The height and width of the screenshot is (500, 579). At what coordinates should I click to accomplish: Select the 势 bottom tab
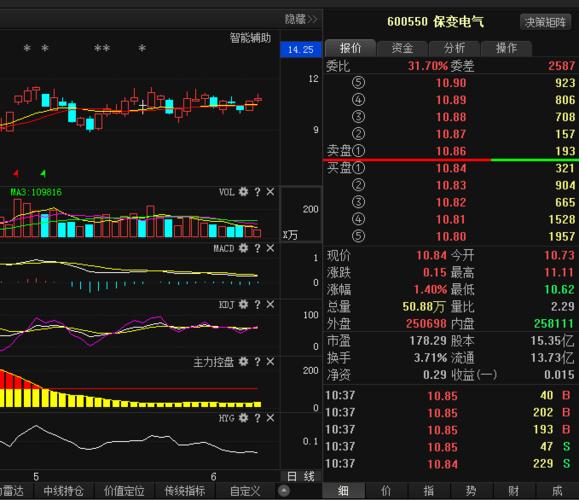point(471,491)
